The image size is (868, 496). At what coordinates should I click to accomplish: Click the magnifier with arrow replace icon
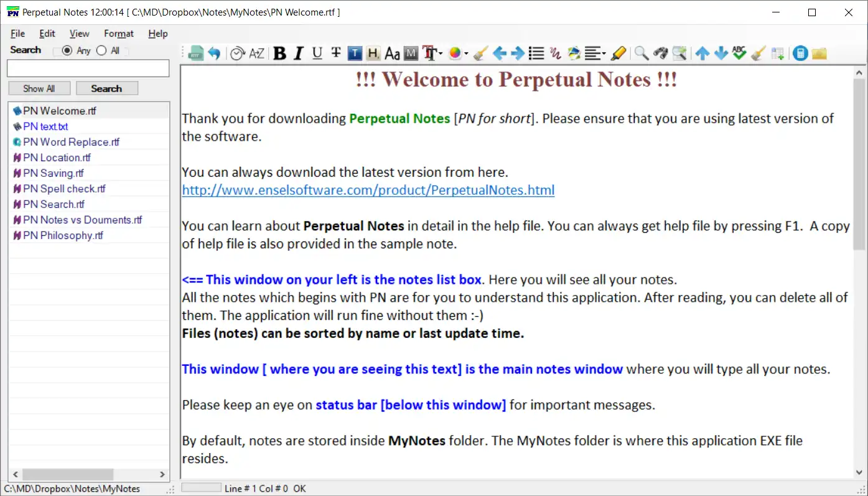tap(679, 54)
